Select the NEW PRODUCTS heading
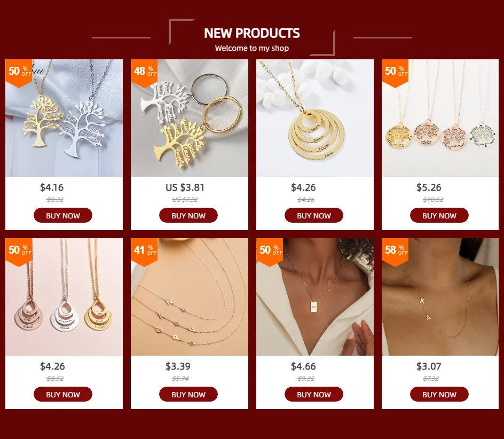This screenshot has height=439, width=504. pyautogui.click(x=252, y=33)
